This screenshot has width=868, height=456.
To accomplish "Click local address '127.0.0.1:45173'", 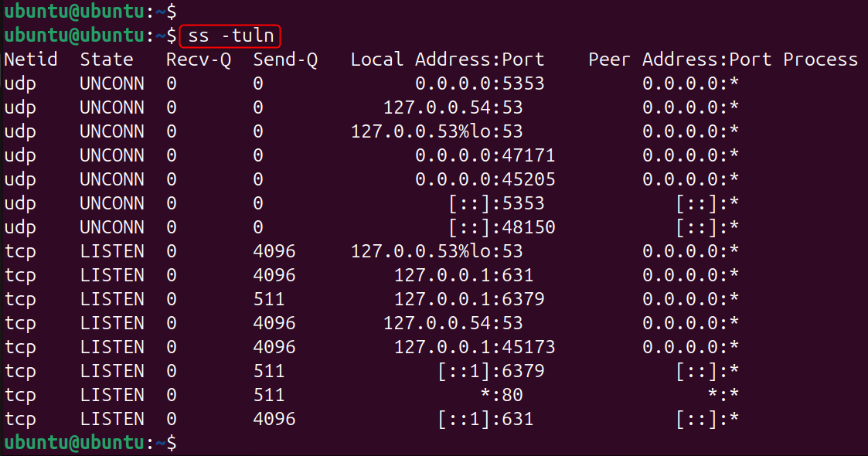I will [x=475, y=347].
